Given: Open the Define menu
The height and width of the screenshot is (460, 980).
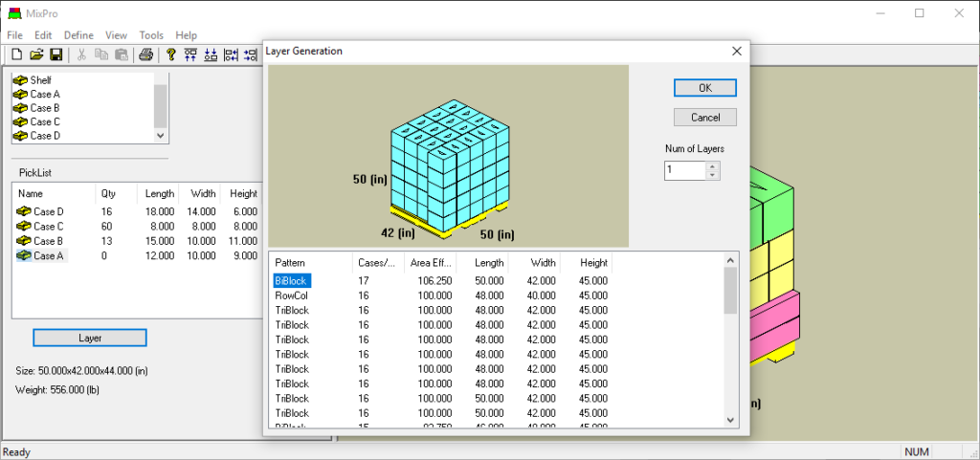Looking at the screenshot, I should [x=78, y=35].
